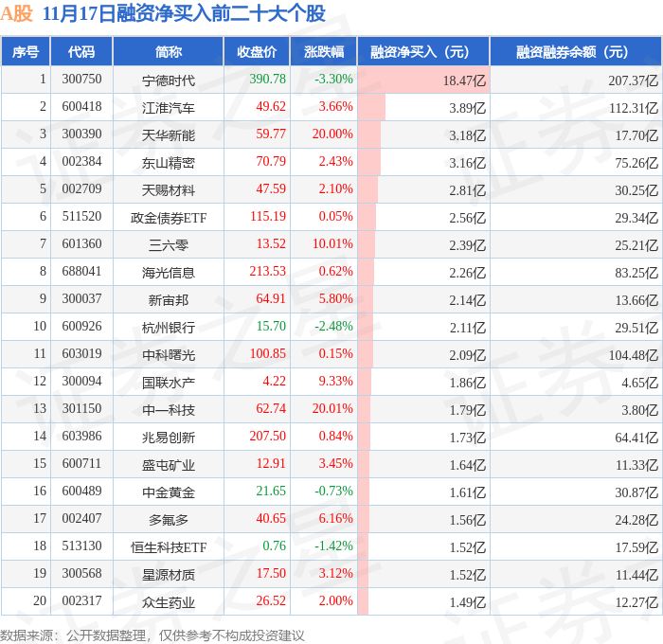Select 恒生科技ETF name cell
The width and height of the screenshot is (663, 644).
pos(169,547)
